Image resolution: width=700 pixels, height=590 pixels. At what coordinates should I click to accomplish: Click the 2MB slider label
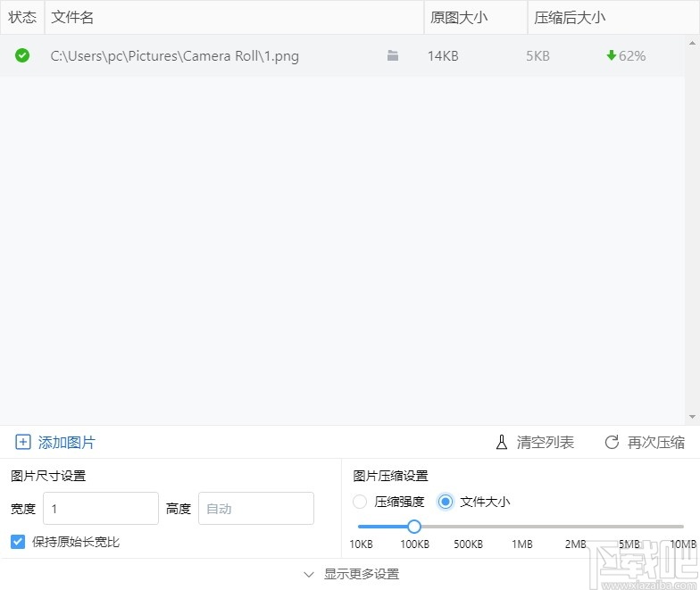pos(575,544)
